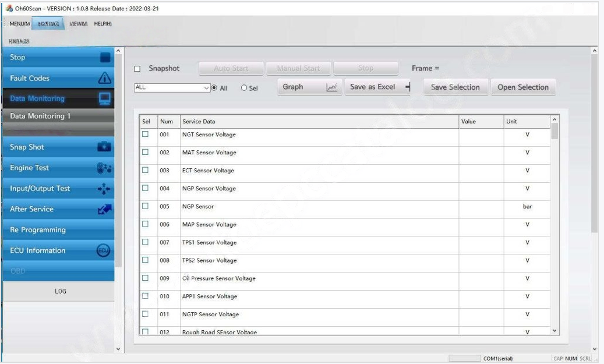This screenshot has height=364, width=604.
Task: Open the HELP menu
Action: 103,23
